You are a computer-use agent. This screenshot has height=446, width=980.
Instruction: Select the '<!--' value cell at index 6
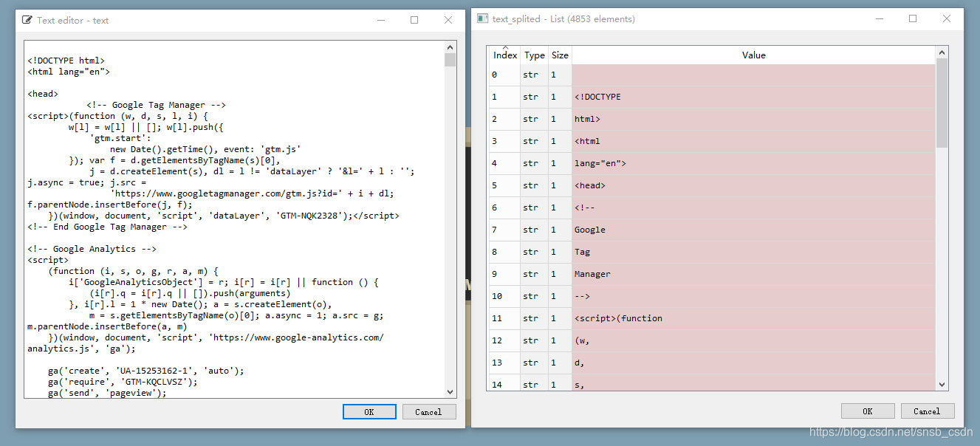tap(753, 207)
